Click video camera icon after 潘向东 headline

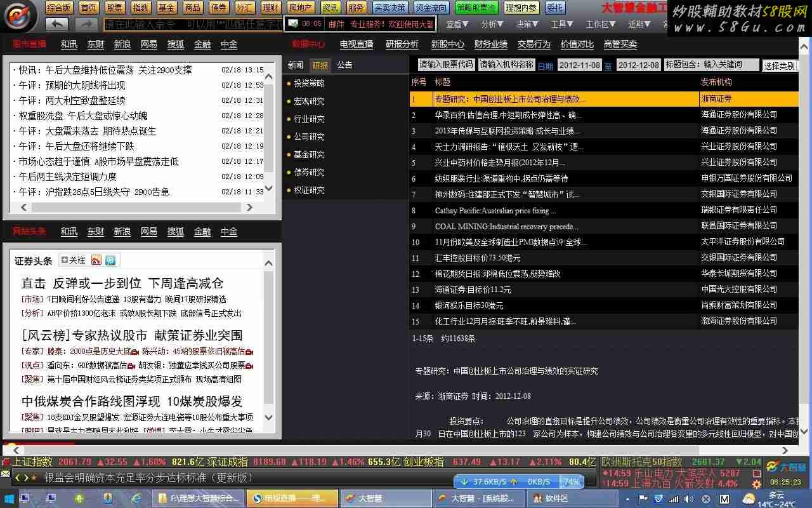click(131, 366)
